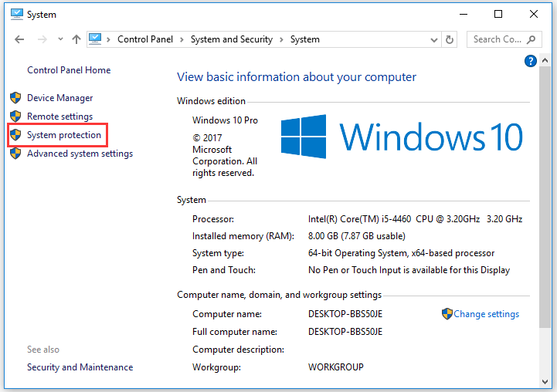Click the 8.00 GB installed memory value

(357, 236)
